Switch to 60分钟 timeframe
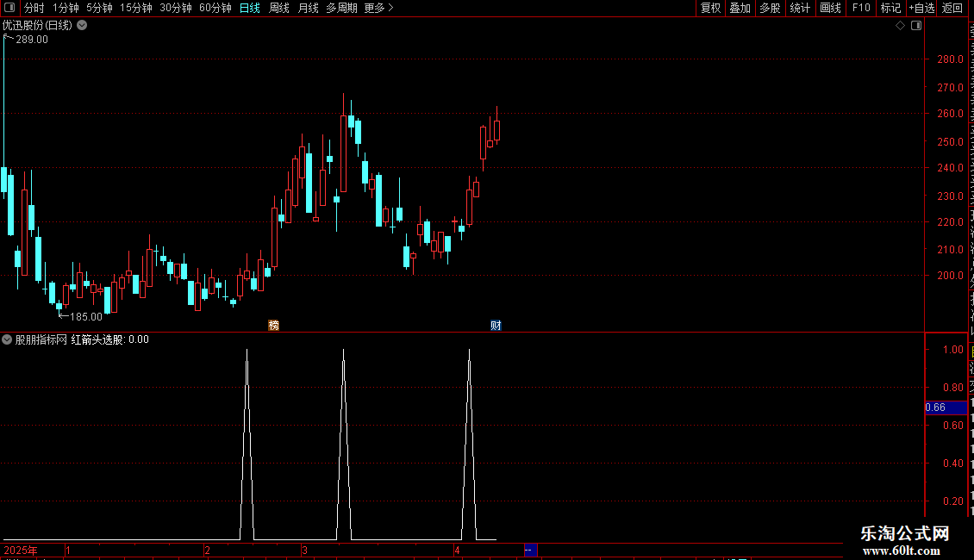 215,8
